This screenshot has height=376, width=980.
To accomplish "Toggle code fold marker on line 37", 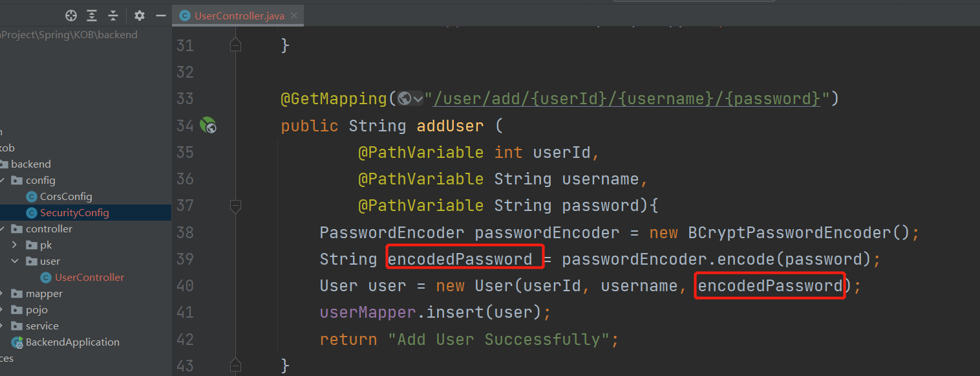I will pyautogui.click(x=235, y=206).
